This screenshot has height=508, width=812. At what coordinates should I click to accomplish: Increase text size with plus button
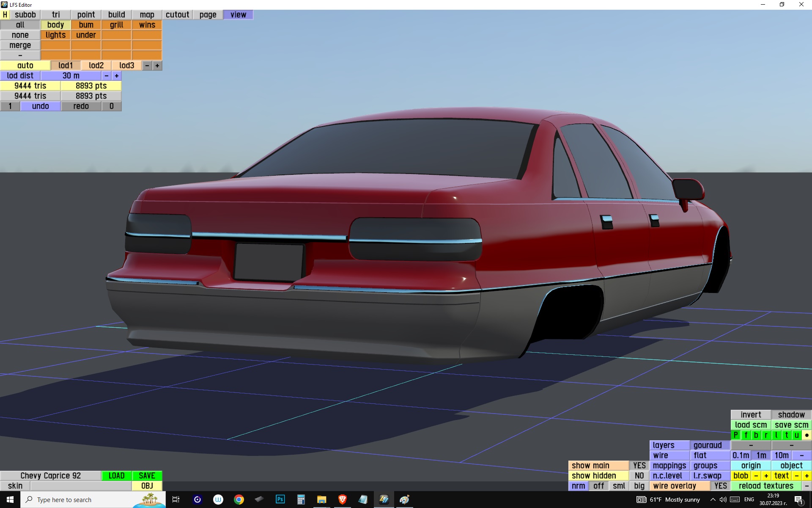point(807,476)
